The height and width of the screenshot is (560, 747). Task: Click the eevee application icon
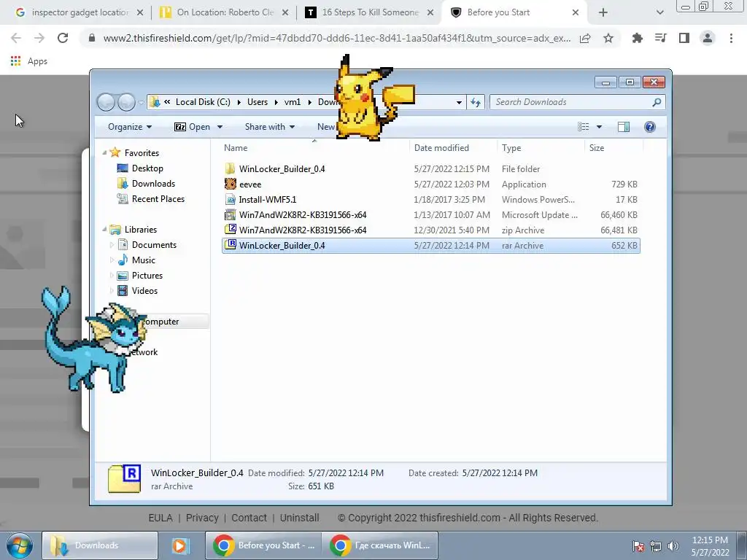tap(230, 184)
